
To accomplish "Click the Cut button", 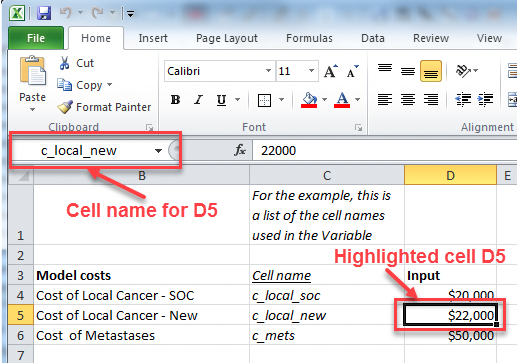I will click(77, 63).
